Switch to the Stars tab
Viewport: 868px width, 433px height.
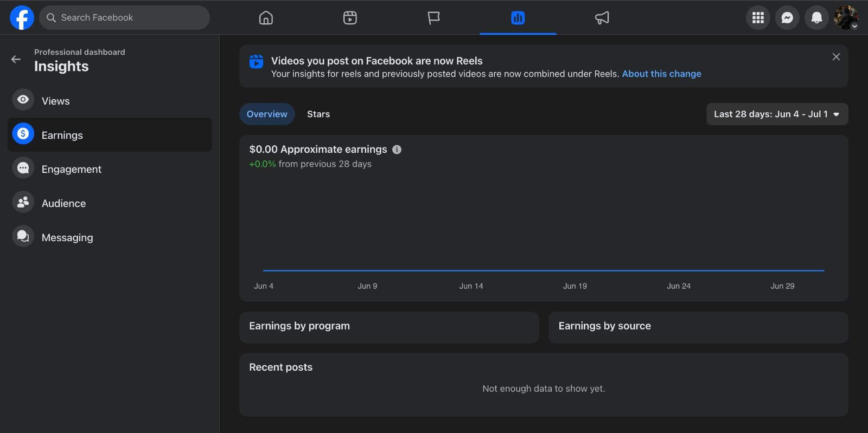[318, 114]
